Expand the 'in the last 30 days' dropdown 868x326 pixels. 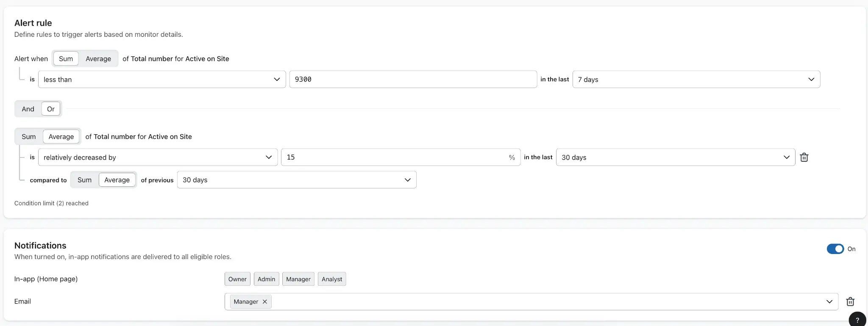675,157
